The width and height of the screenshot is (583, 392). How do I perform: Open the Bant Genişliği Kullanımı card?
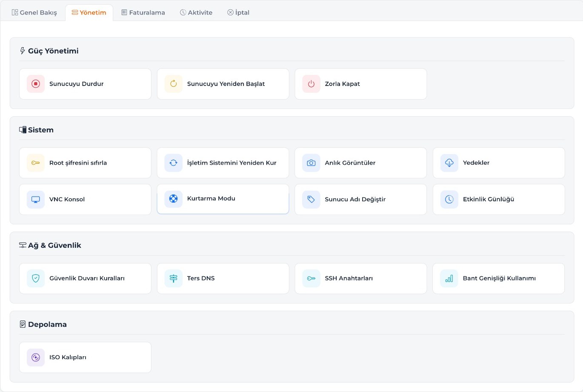(499, 278)
